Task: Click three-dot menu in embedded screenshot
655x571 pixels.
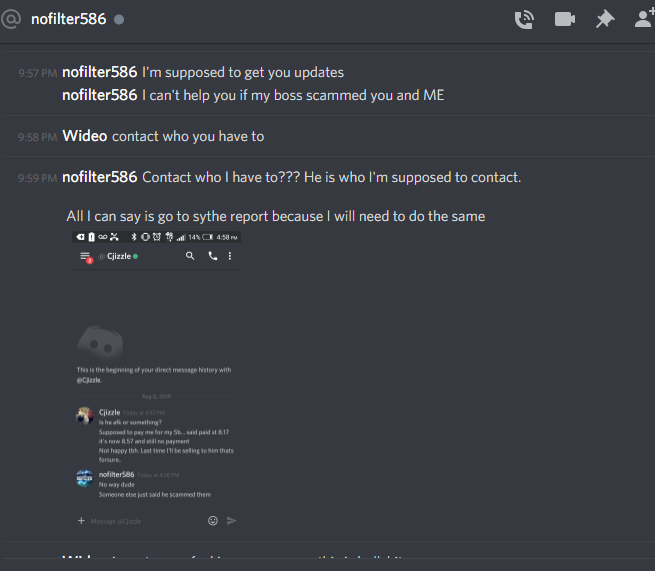Action: (x=230, y=256)
